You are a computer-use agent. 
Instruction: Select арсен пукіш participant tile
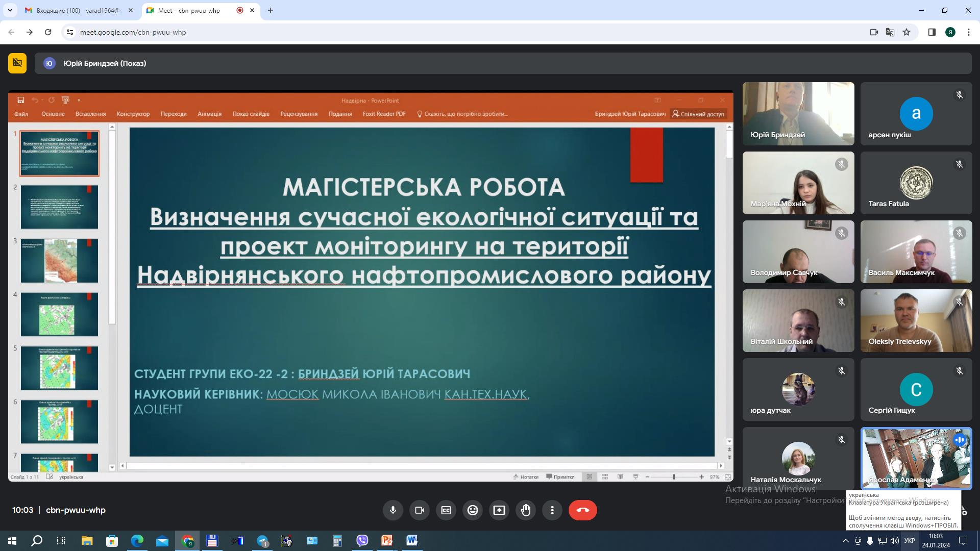pyautogui.click(x=916, y=114)
